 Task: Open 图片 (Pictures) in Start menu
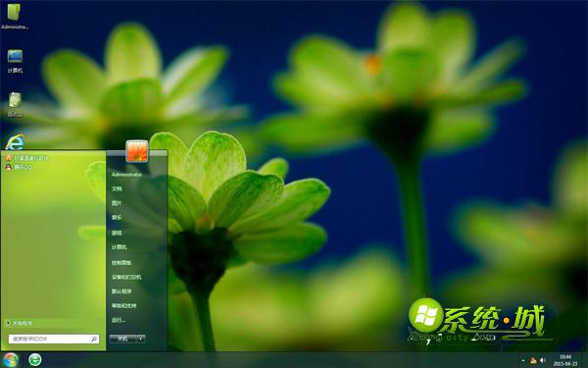click(x=117, y=203)
